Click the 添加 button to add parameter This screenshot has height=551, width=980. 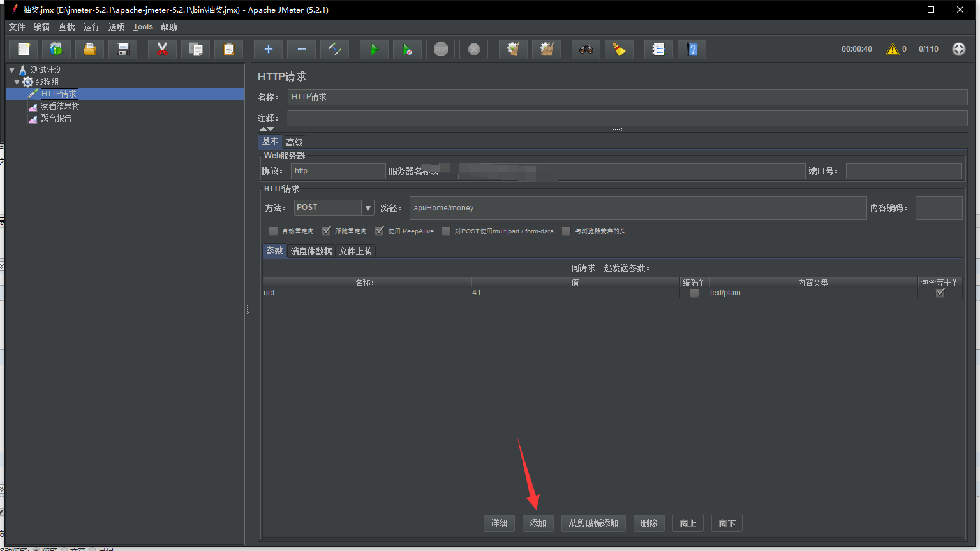(538, 524)
